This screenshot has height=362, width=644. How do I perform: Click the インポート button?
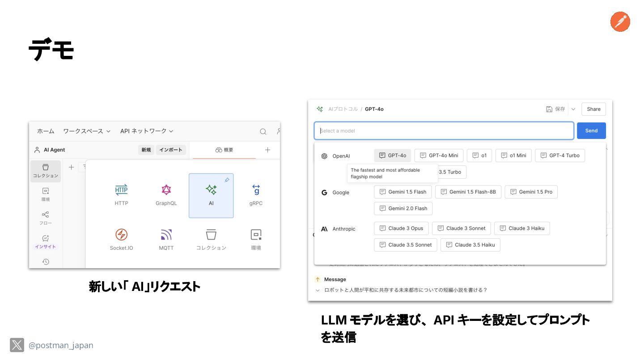tap(171, 150)
